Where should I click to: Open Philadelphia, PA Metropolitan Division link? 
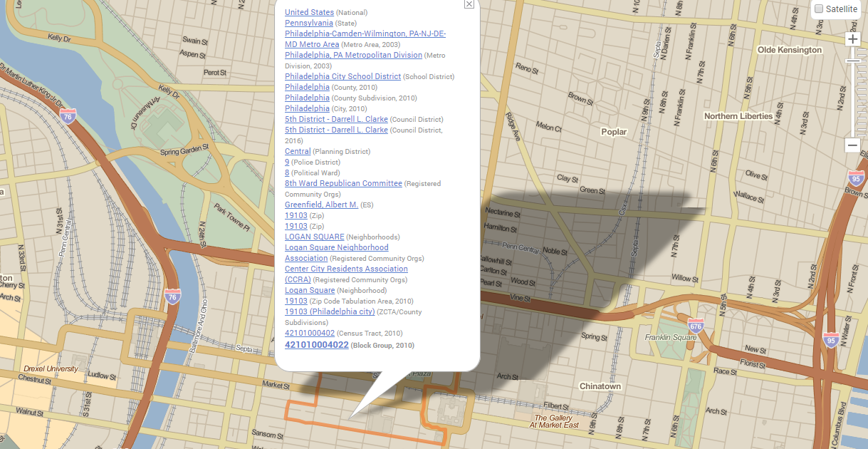coord(353,55)
